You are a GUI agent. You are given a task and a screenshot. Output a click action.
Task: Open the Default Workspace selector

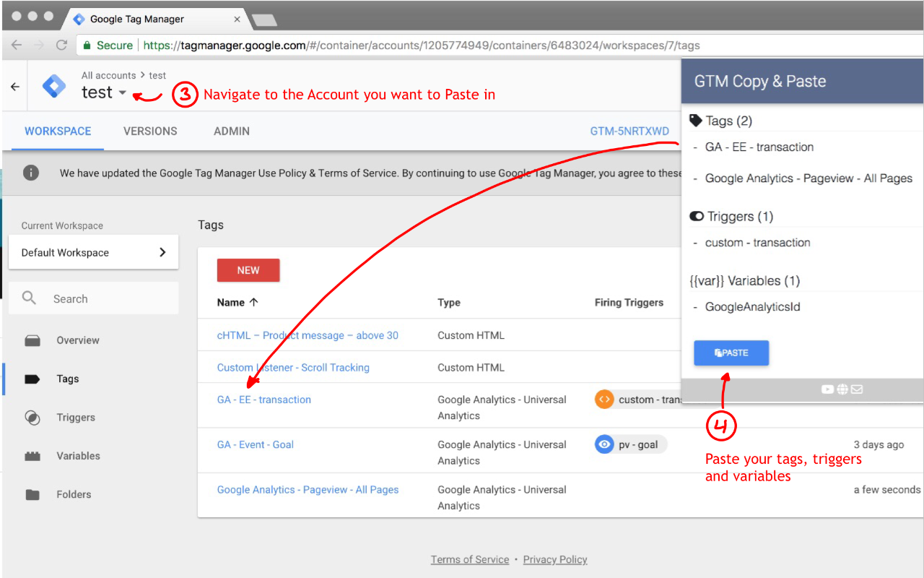point(93,252)
